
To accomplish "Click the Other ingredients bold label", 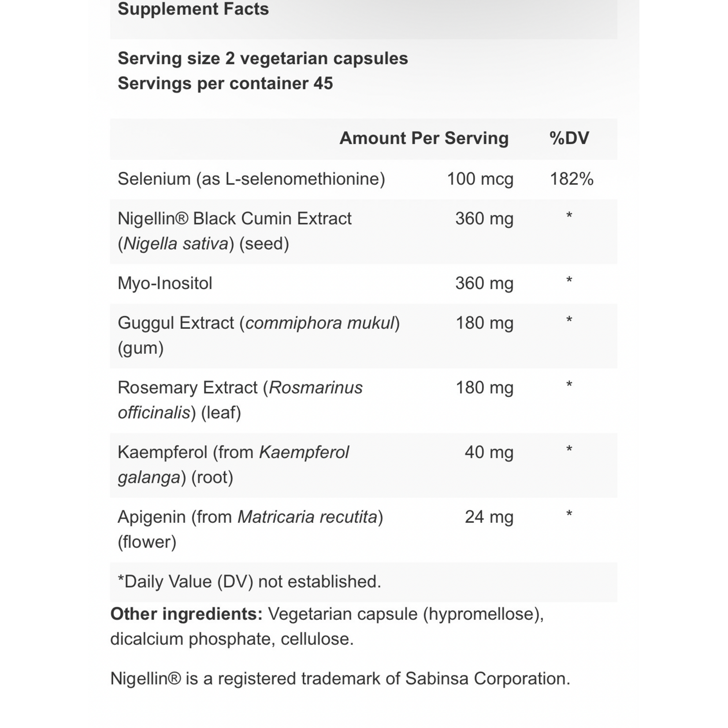I will pyautogui.click(x=186, y=614).
